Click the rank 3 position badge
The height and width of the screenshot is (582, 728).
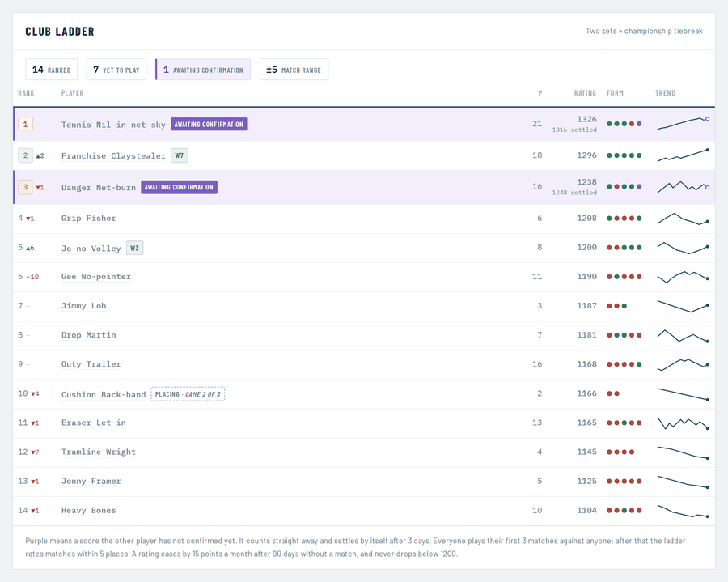26,187
